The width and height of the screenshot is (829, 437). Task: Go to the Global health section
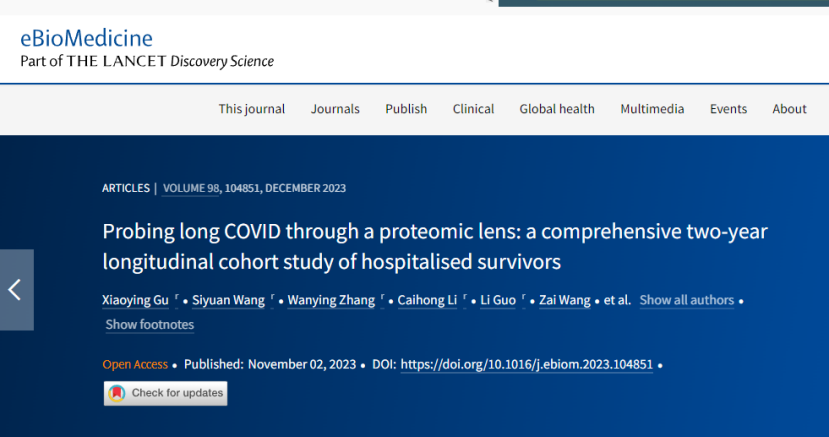[x=557, y=109]
